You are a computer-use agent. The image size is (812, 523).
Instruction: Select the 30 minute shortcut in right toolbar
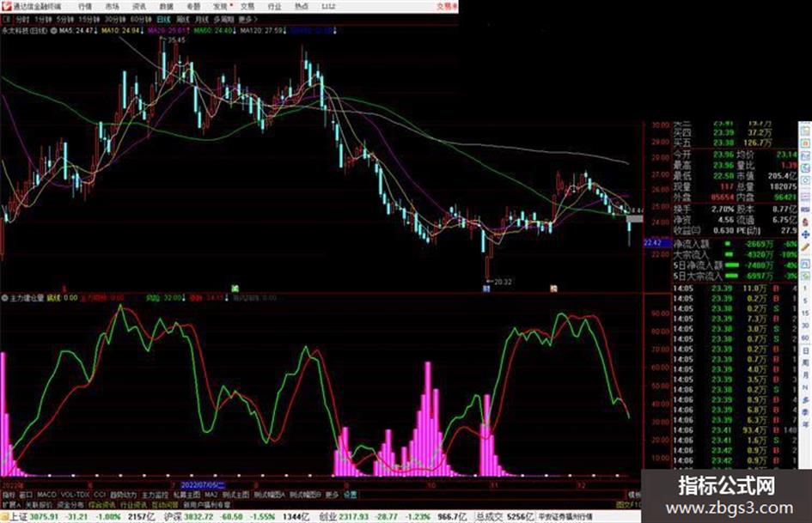click(805, 325)
